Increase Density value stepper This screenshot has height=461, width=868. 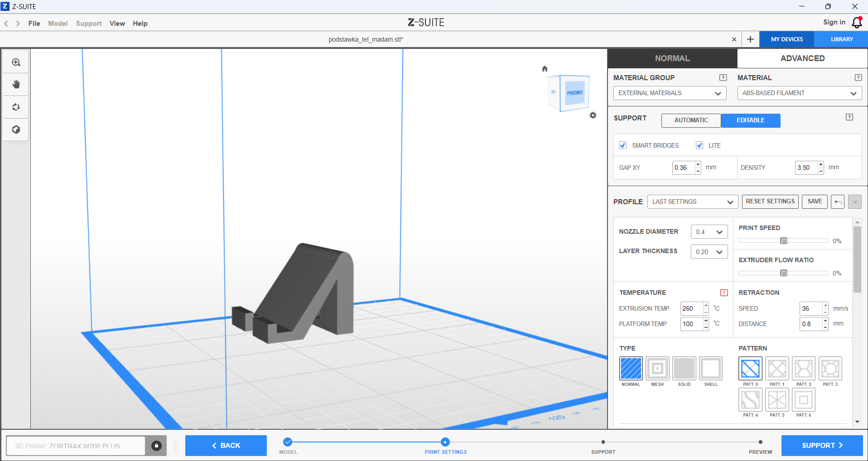pos(820,164)
